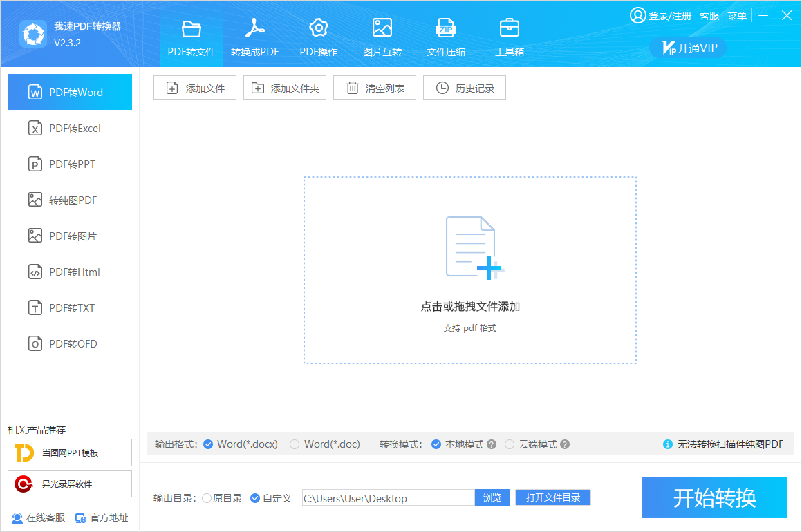The height and width of the screenshot is (532, 802).
Task: Click help icon beside 云端模式
Action: coord(565,444)
